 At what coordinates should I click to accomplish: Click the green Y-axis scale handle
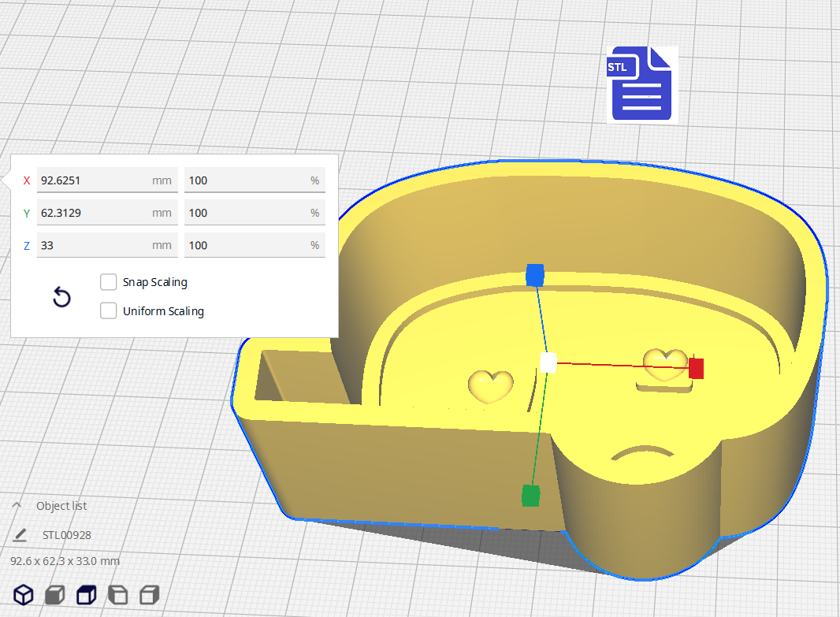(x=531, y=496)
